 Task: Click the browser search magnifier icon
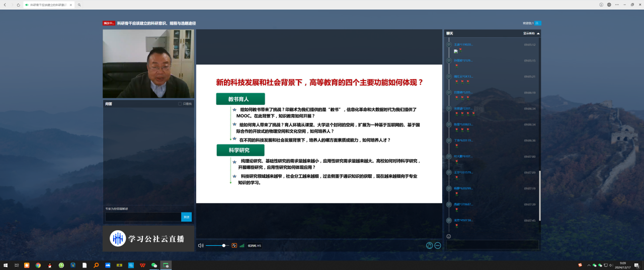[79, 5]
